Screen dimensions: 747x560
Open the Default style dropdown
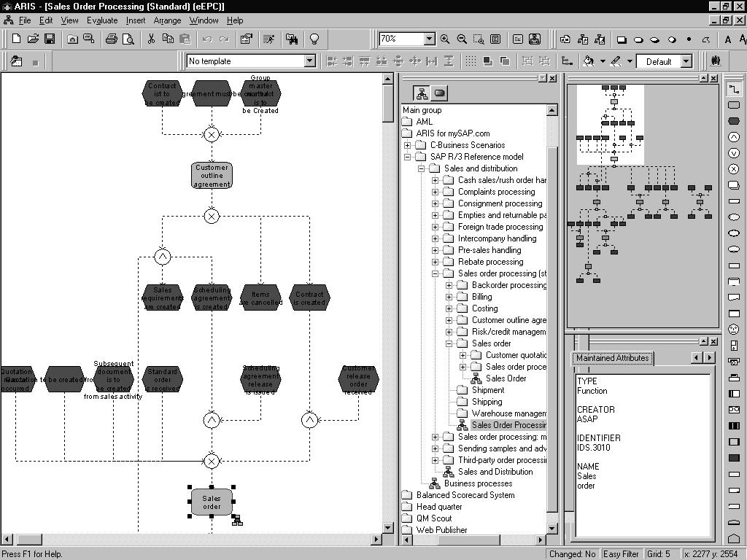[686, 61]
